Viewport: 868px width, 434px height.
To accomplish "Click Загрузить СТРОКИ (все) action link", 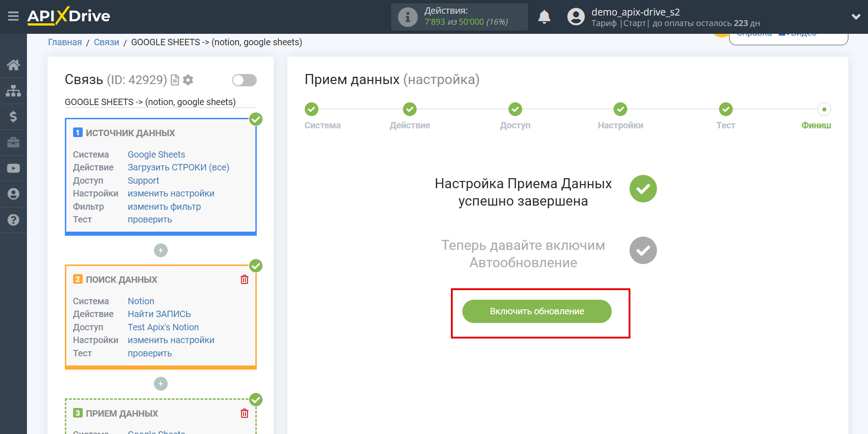I will [x=178, y=167].
